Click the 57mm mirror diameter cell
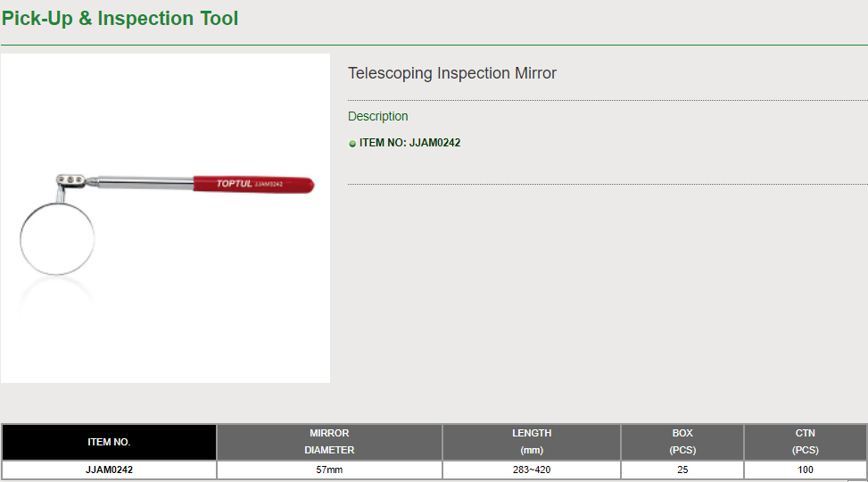The image size is (868, 482). point(329,470)
